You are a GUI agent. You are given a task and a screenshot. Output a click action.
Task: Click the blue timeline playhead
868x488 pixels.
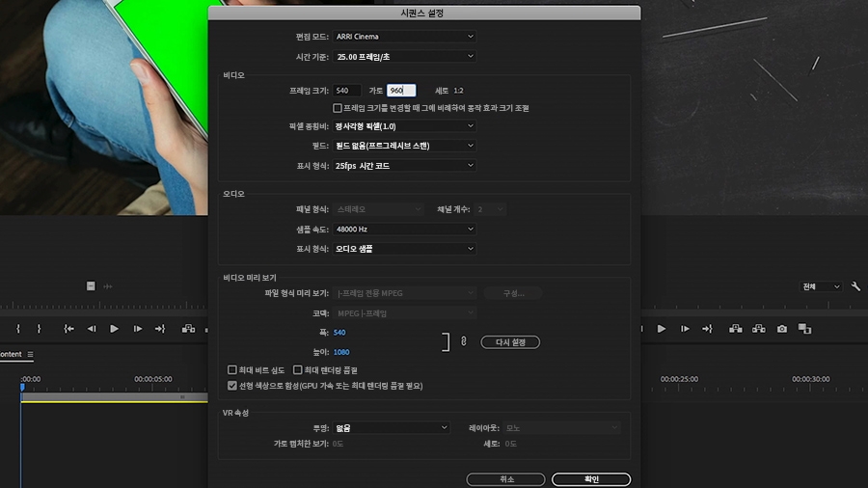(22, 387)
